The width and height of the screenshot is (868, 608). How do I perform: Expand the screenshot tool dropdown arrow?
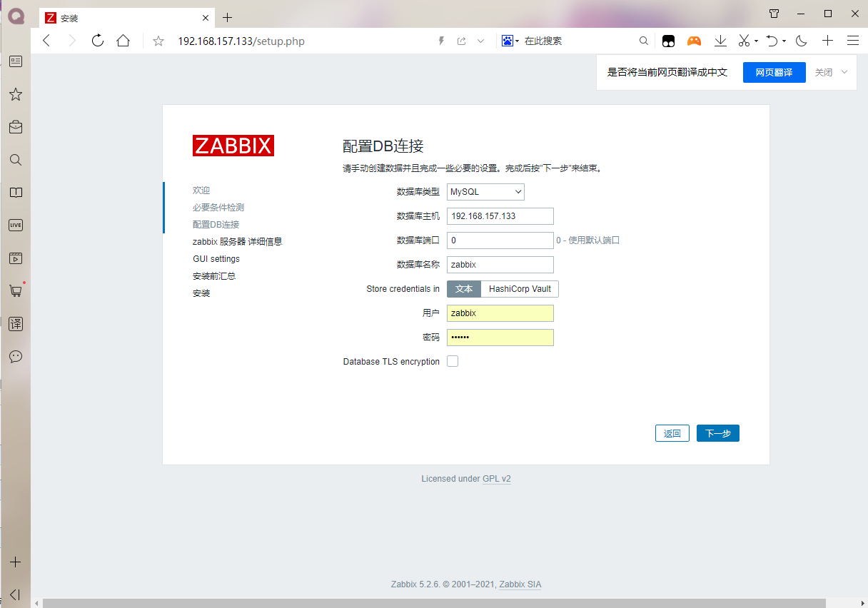click(x=756, y=42)
